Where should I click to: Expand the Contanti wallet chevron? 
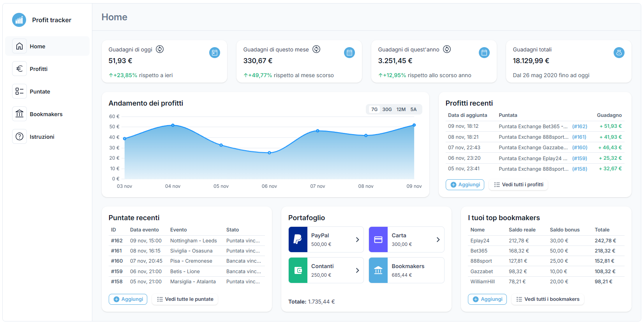[357, 270]
